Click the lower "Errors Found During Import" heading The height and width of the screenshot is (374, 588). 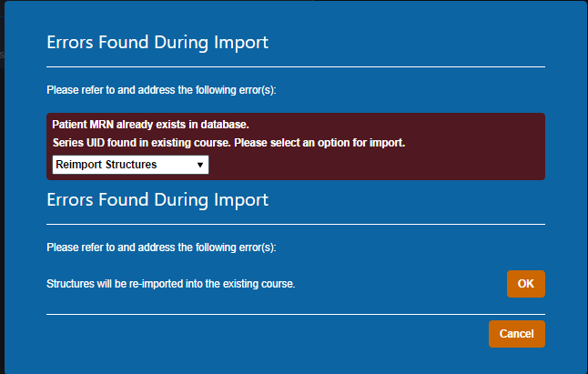157,199
